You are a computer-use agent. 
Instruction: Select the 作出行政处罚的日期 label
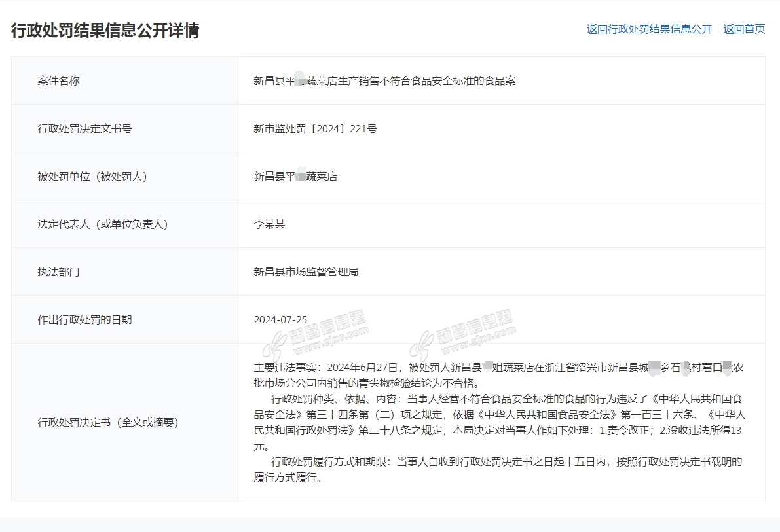pos(85,319)
